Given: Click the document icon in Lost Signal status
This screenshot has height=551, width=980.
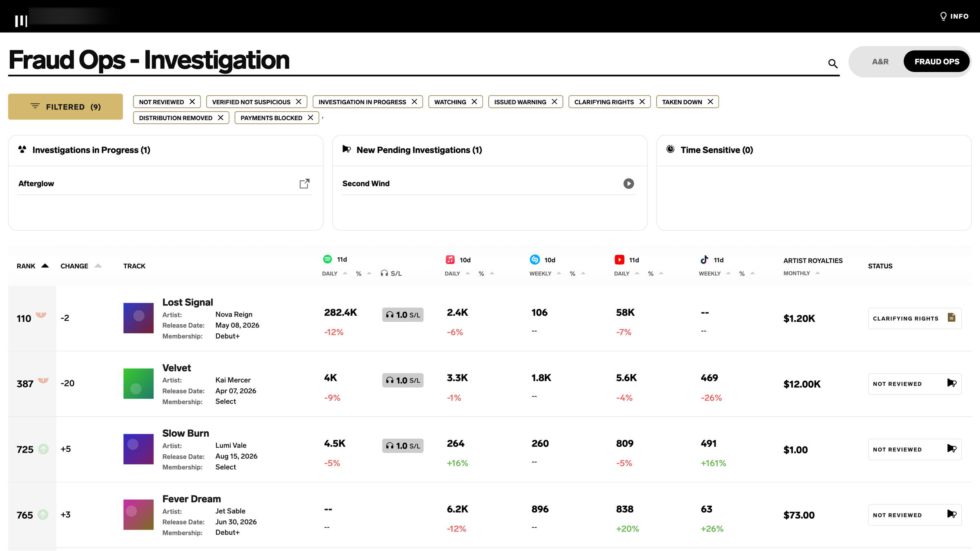Looking at the screenshot, I should coord(951,317).
